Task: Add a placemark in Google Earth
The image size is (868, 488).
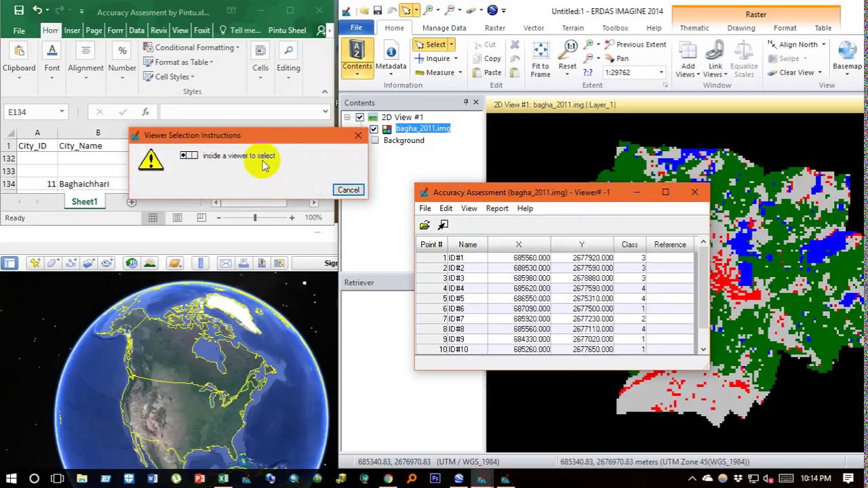Action: [35, 263]
